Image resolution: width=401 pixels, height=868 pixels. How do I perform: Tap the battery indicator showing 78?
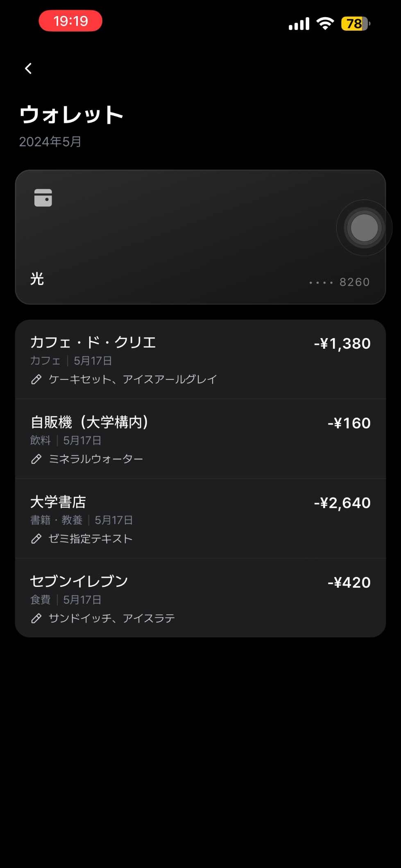(x=356, y=23)
